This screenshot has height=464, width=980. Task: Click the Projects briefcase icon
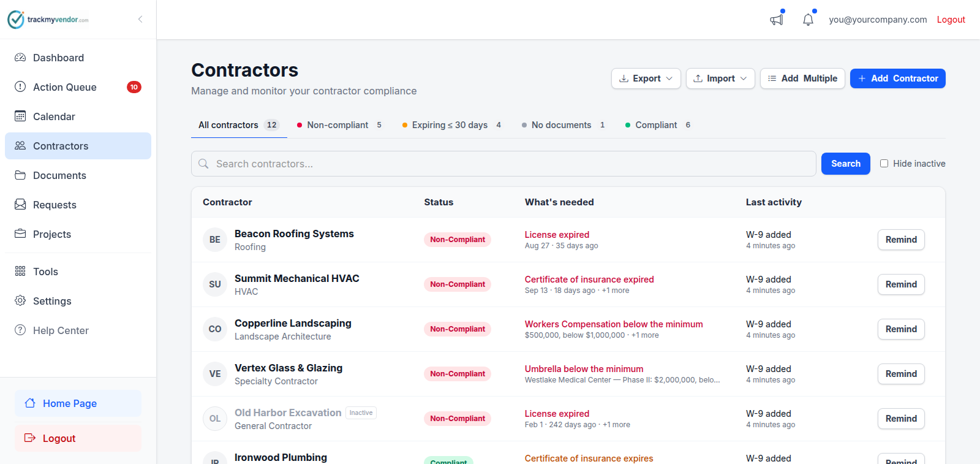(x=20, y=234)
